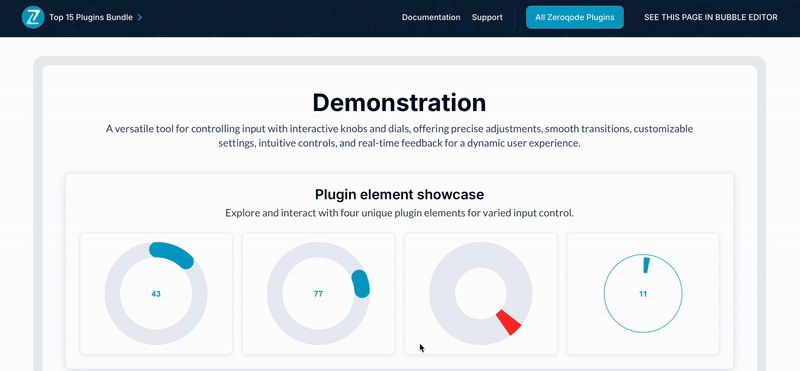Click the Plugin element showcase heading

(399, 194)
